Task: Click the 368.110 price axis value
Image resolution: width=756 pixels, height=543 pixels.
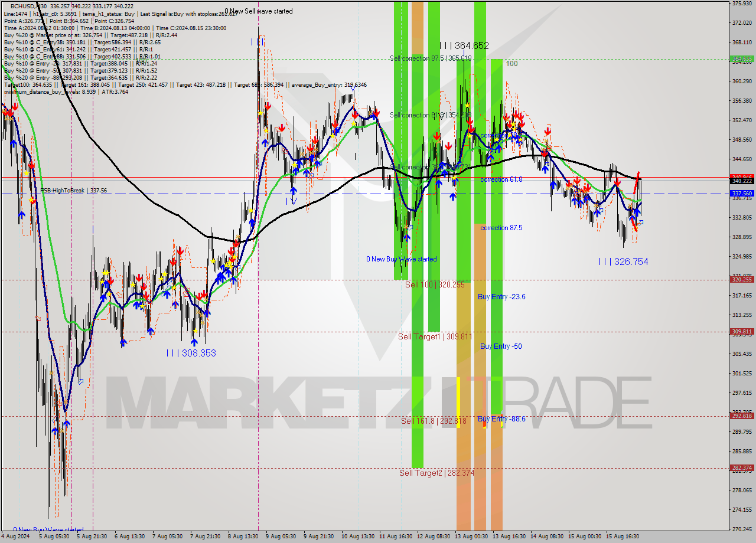Action: tap(742, 42)
